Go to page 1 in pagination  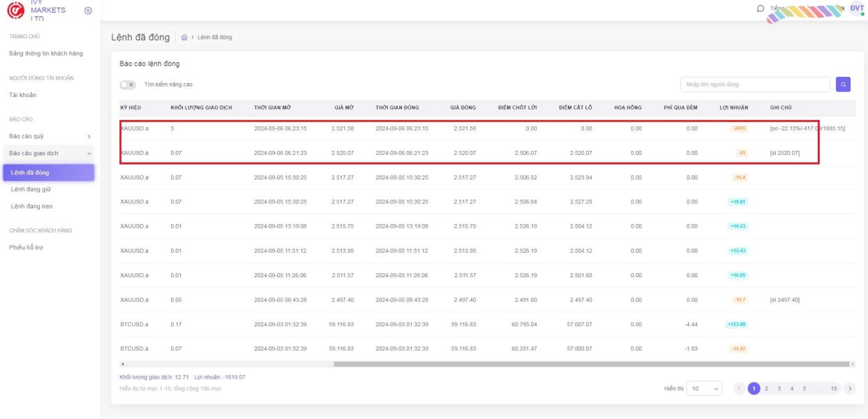754,389
